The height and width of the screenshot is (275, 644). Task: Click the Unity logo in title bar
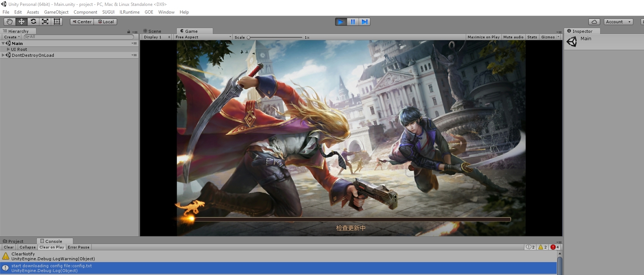click(x=4, y=4)
